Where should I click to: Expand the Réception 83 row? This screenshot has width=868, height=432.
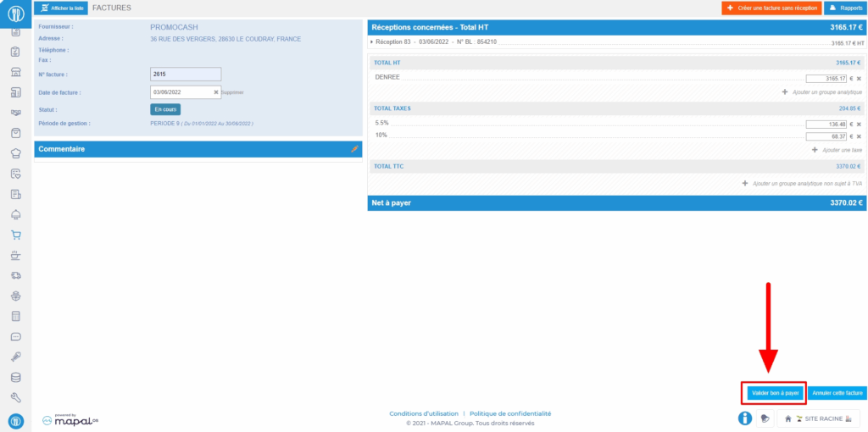tap(372, 42)
